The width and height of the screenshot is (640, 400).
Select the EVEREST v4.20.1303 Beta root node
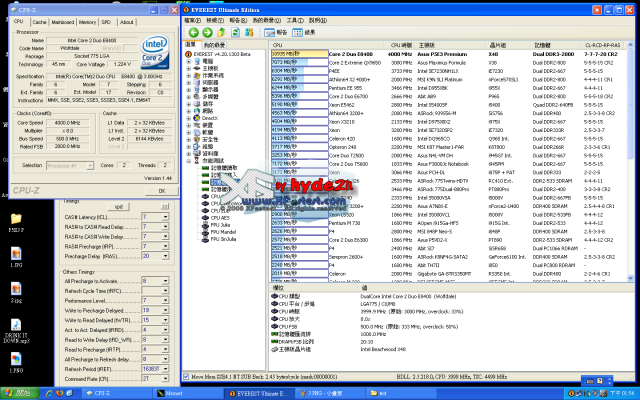coord(218,54)
